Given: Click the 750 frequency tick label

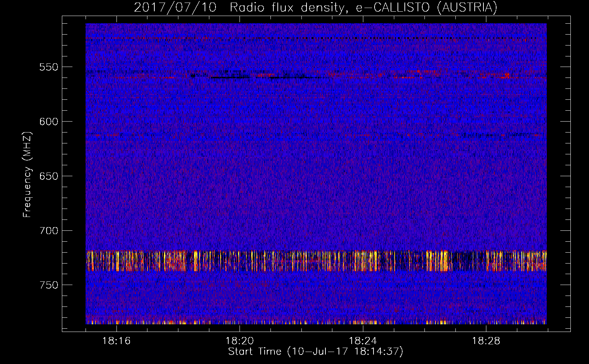Looking at the screenshot, I should tap(49, 285).
